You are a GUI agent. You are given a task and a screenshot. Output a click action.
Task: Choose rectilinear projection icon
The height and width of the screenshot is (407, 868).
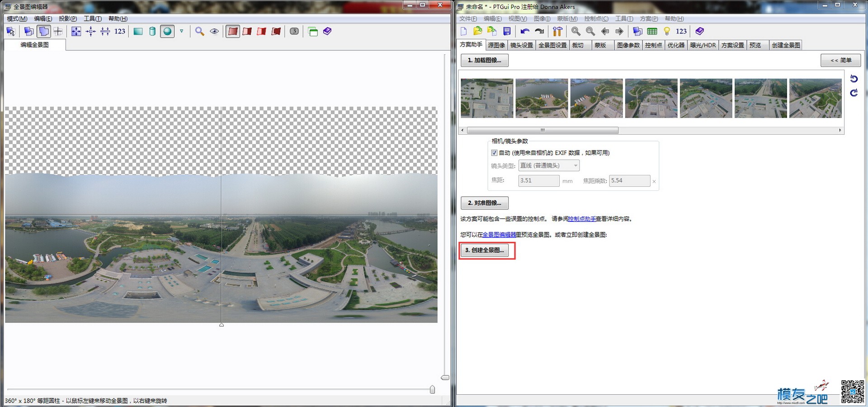click(x=138, y=31)
